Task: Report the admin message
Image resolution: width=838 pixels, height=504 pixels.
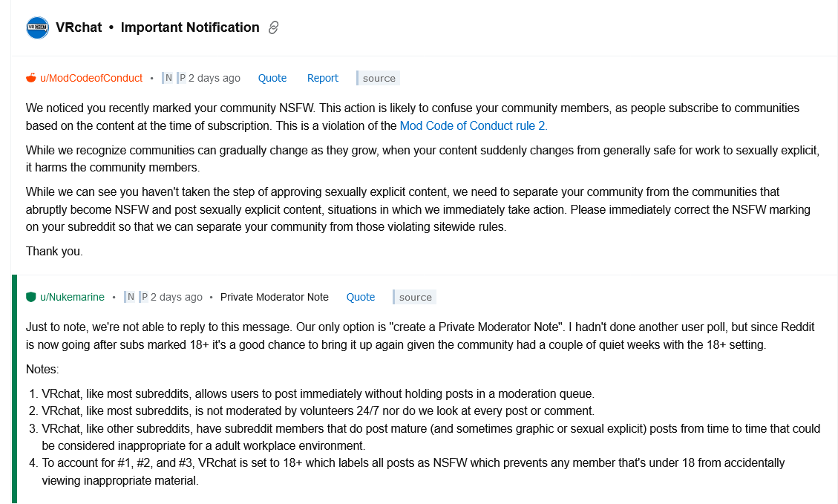Action: 322,77
